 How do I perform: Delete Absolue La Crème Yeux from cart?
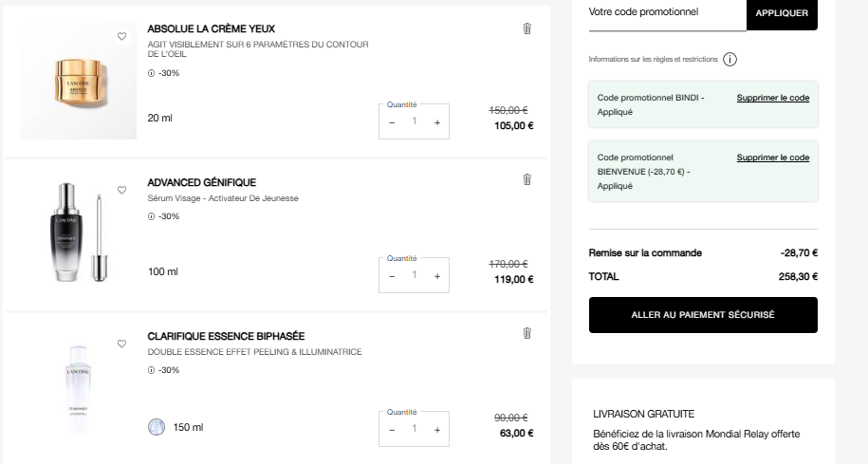527,28
